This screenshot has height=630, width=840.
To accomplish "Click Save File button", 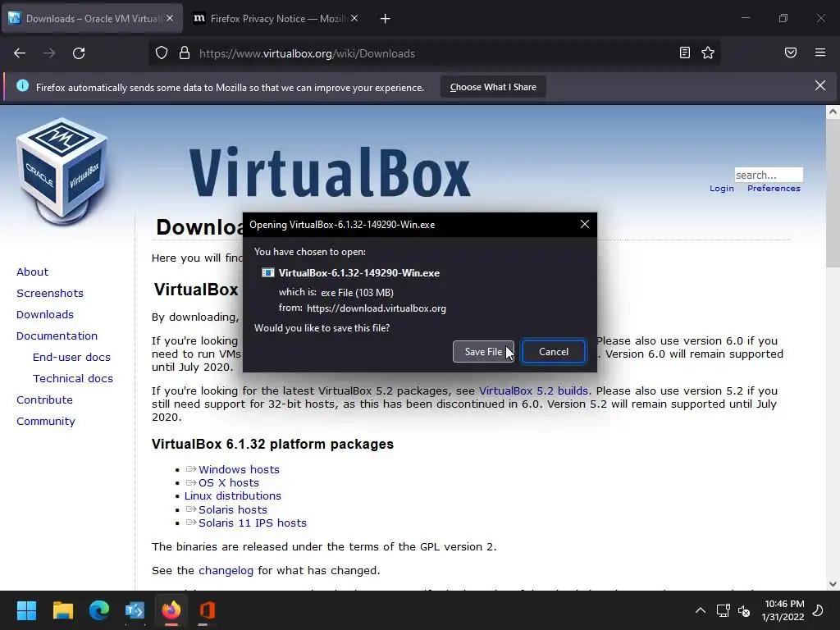I will 483,351.
